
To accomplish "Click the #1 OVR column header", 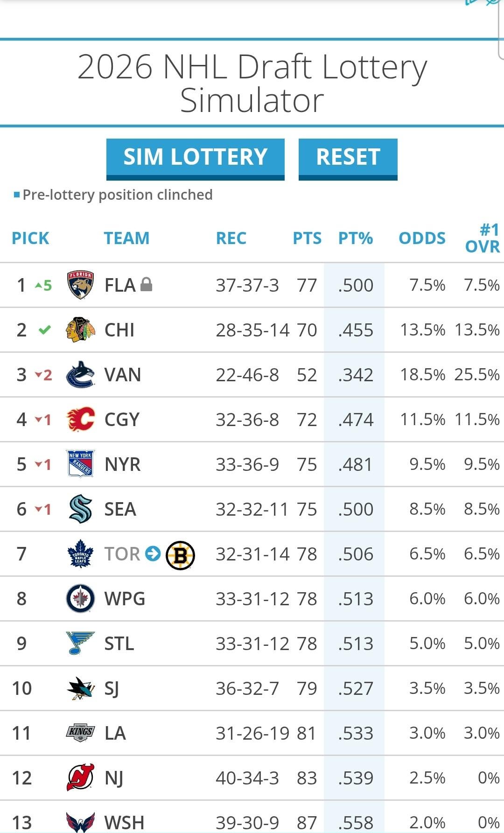I will [483, 238].
